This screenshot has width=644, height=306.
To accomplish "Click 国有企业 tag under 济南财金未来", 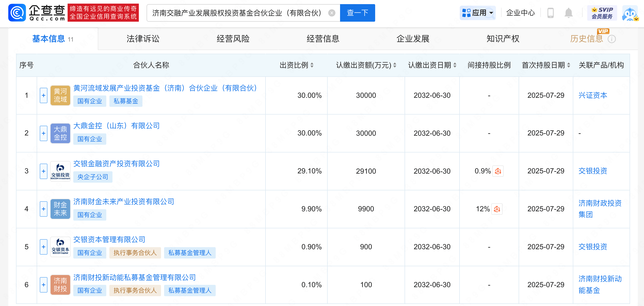I will [x=90, y=215].
